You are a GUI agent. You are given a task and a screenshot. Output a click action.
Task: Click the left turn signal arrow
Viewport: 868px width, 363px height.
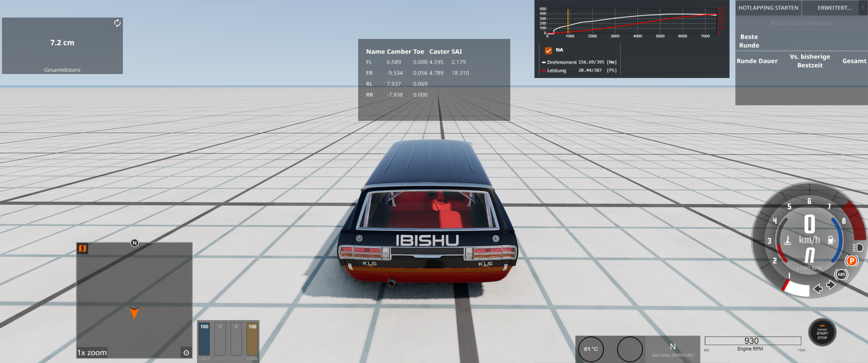pyautogui.click(x=818, y=288)
